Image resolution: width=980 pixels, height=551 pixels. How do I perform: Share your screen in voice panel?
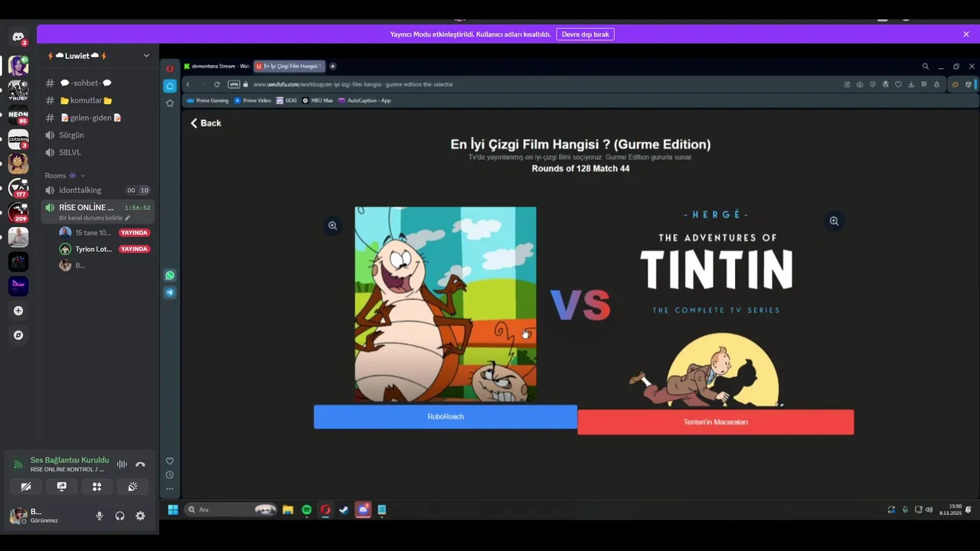click(x=62, y=487)
